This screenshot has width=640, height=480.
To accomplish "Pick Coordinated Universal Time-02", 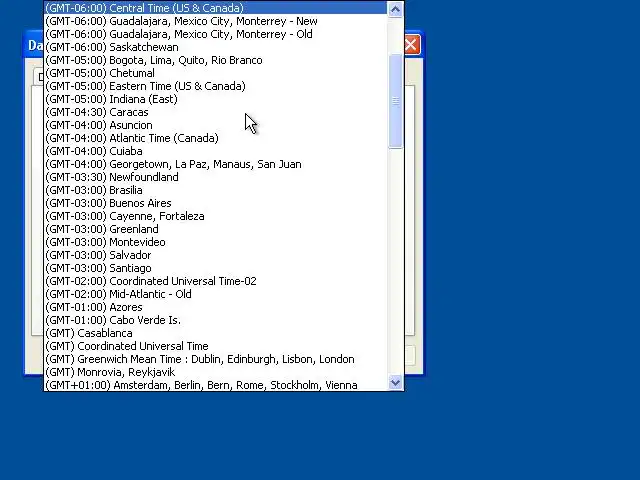I will click(216, 281).
